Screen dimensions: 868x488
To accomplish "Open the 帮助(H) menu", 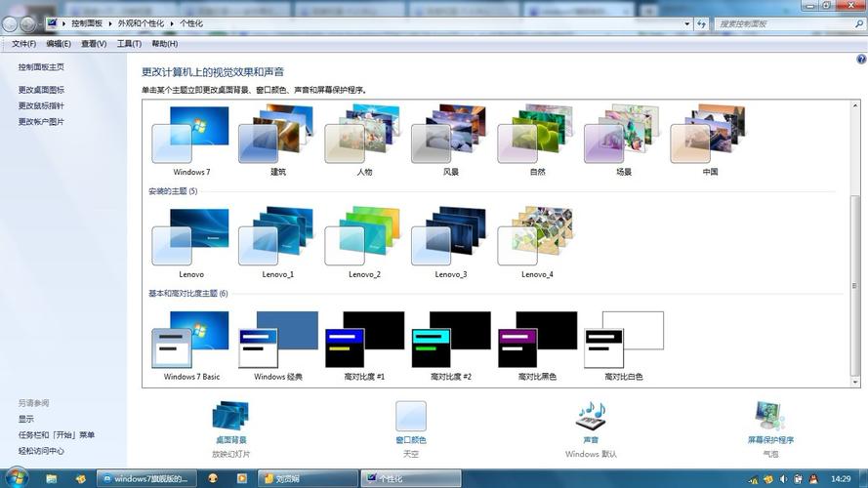I will pos(164,44).
